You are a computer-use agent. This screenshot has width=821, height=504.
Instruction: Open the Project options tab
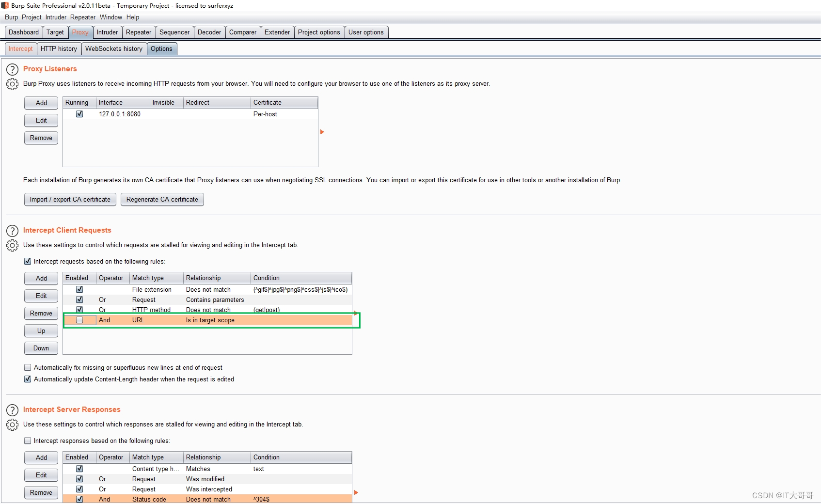(319, 32)
